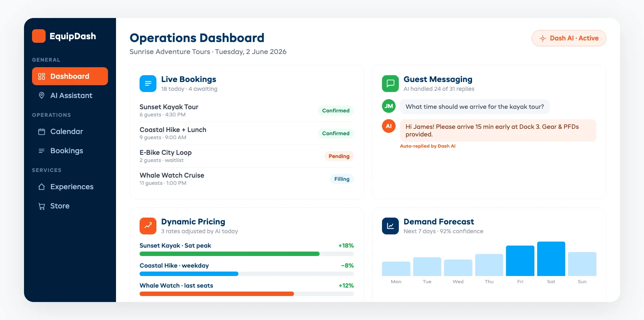Click the green Sunset Kayak pricing bar

(x=230, y=254)
